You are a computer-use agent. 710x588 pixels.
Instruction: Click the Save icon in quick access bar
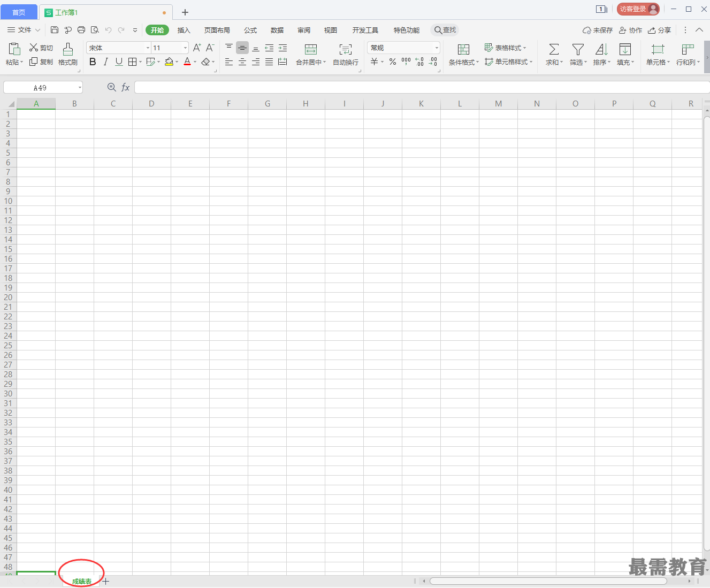point(55,30)
